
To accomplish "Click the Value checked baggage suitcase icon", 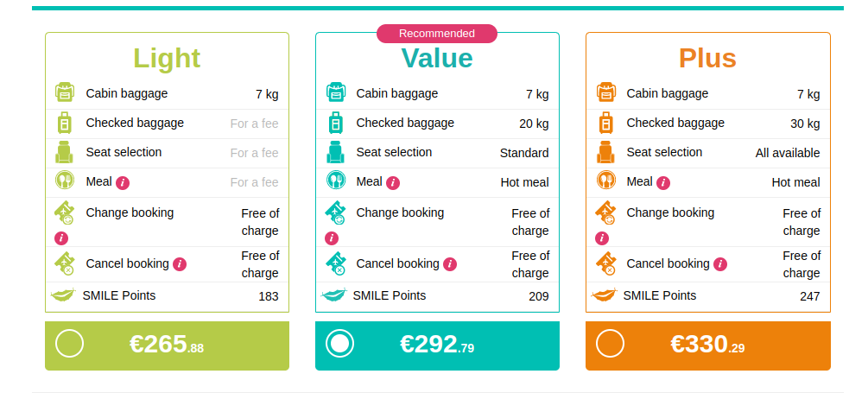I will click(x=335, y=123).
